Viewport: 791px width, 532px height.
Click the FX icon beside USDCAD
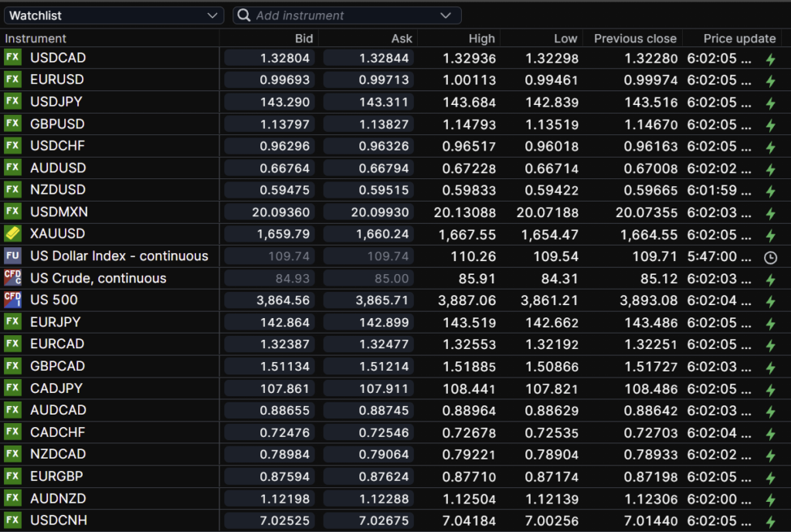pyautogui.click(x=13, y=58)
